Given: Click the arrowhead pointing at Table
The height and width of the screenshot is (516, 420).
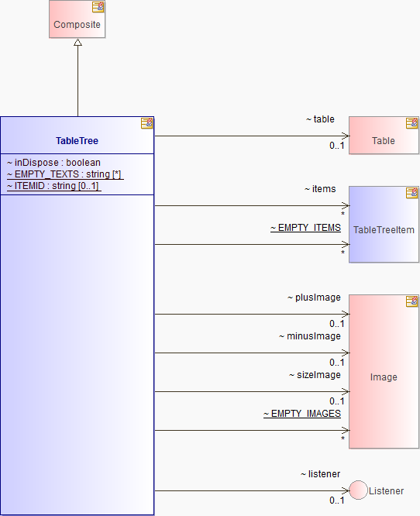Looking at the screenshot, I should tap(346, 136).
